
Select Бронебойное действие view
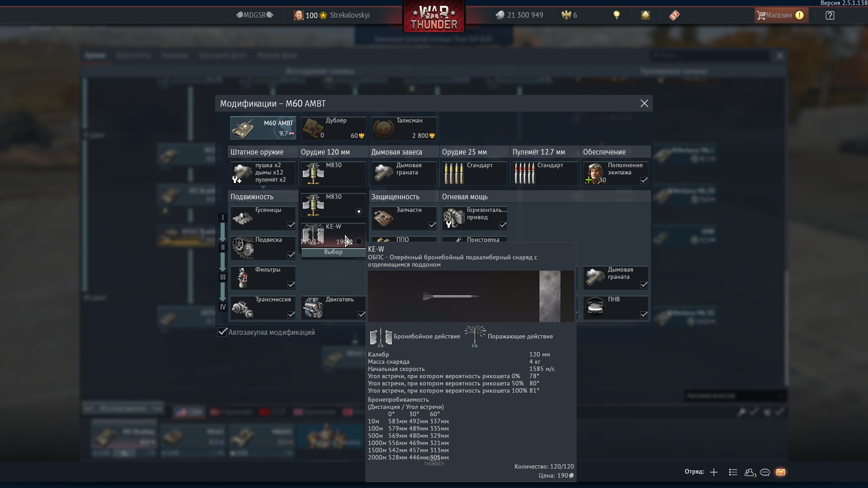[x=415, y=337]
